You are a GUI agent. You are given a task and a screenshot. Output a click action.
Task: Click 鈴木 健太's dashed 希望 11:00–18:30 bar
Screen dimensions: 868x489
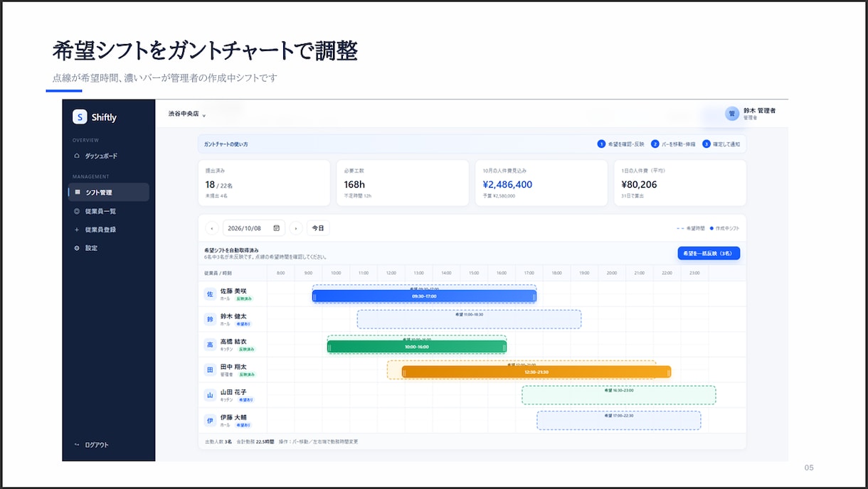pos(469,319)
